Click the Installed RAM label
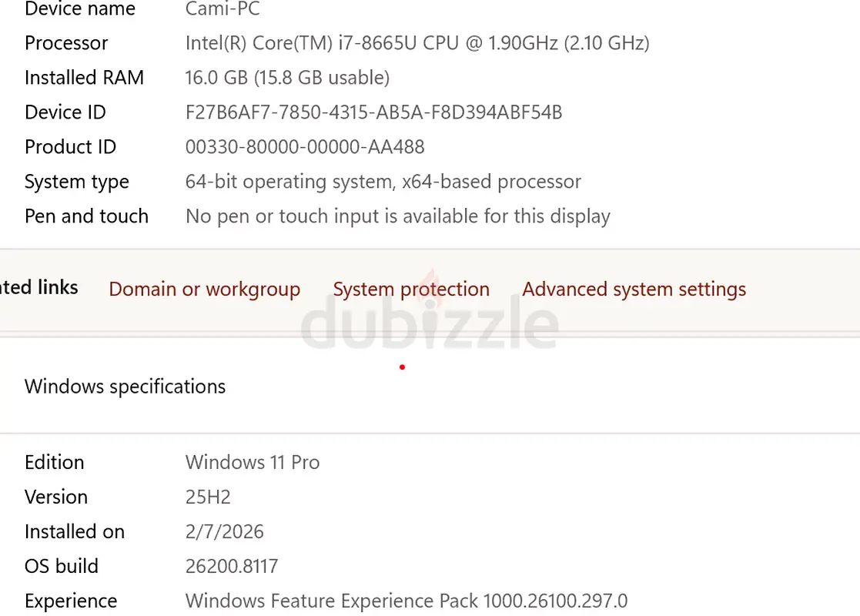The image size is (860, 616). coord(84,78)
